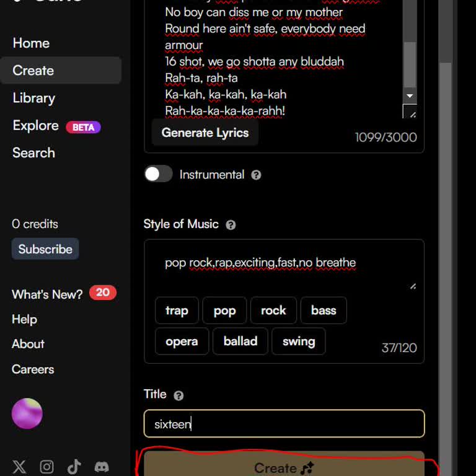Open the X (Twitter) social link
Viewport: 476px width, 476px height.
click(19, 467)
